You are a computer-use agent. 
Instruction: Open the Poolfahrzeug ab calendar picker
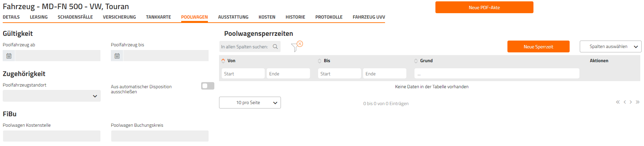(x=9, y=56)
